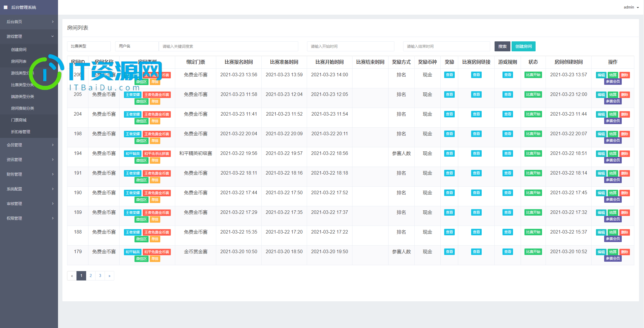The image size is (644, 328).
Task: Click the 王者荣耀 tag in room 205
Action: 132,95
